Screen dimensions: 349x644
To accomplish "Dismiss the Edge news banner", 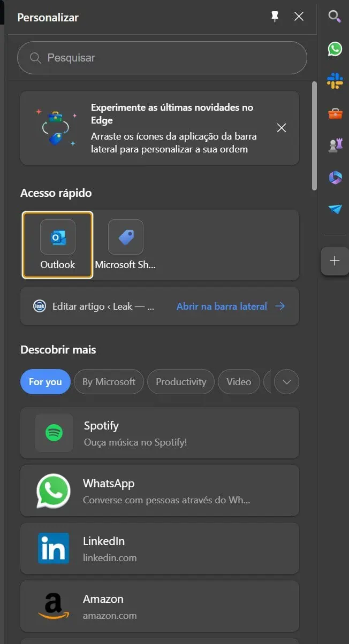I will [281, 128].
